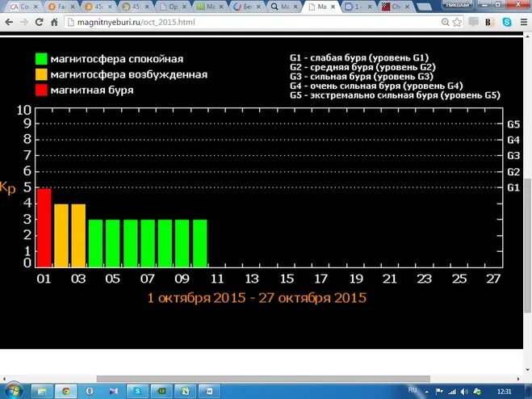The image size is (532, 399).
Task: Open the B extension icon
Action: [489, 22]
